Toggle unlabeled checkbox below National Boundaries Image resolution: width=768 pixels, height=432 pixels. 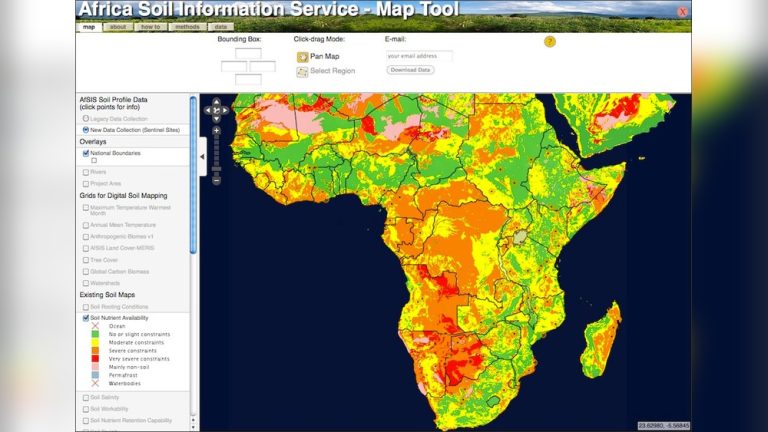point(94,161)
